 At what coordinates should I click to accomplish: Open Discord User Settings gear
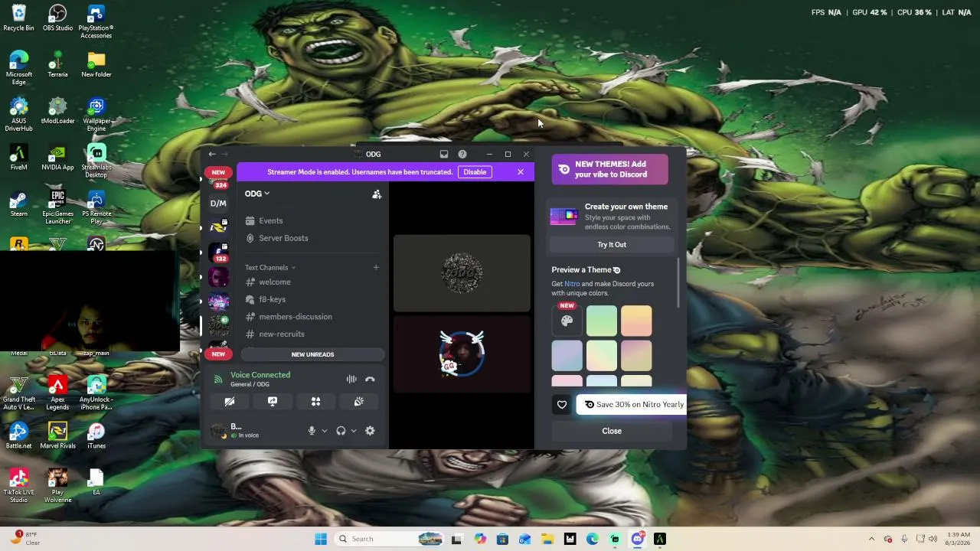pyautogui.click(x=370, y=431)
